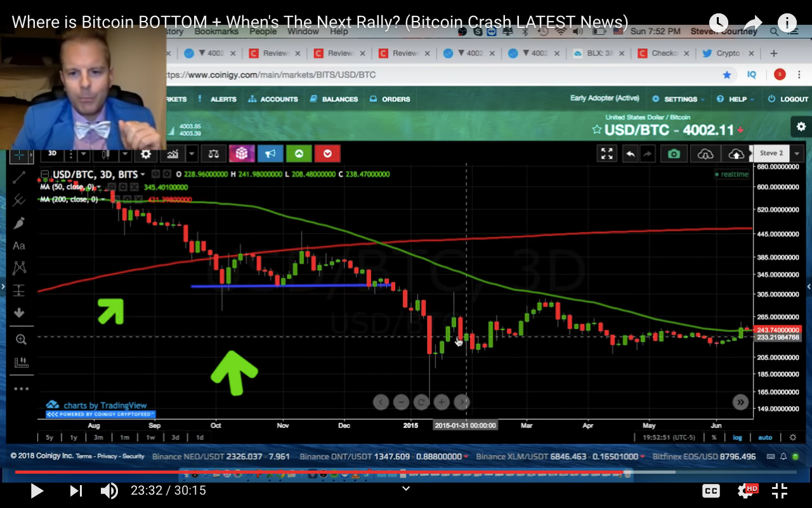812x508 pixels.
Task: Expand the SETTINGS menu
Action: pyautogui.click(x=679, y=99)
